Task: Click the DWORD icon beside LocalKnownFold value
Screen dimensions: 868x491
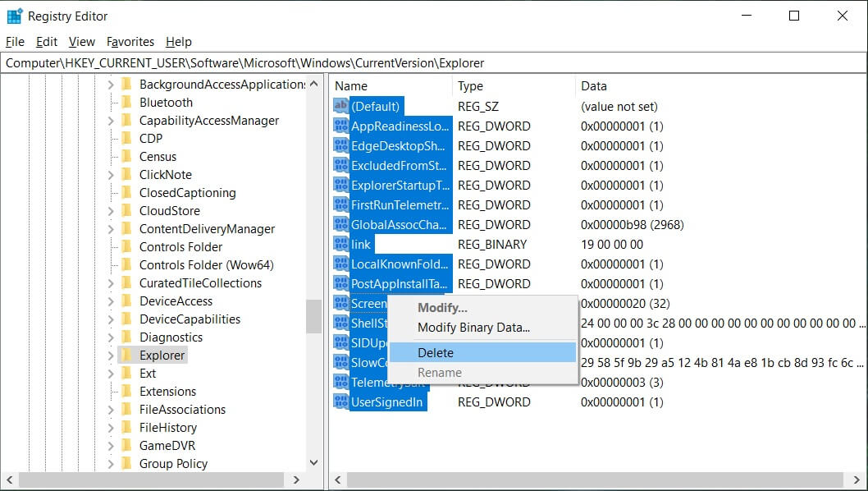Action: pos(341,264)
